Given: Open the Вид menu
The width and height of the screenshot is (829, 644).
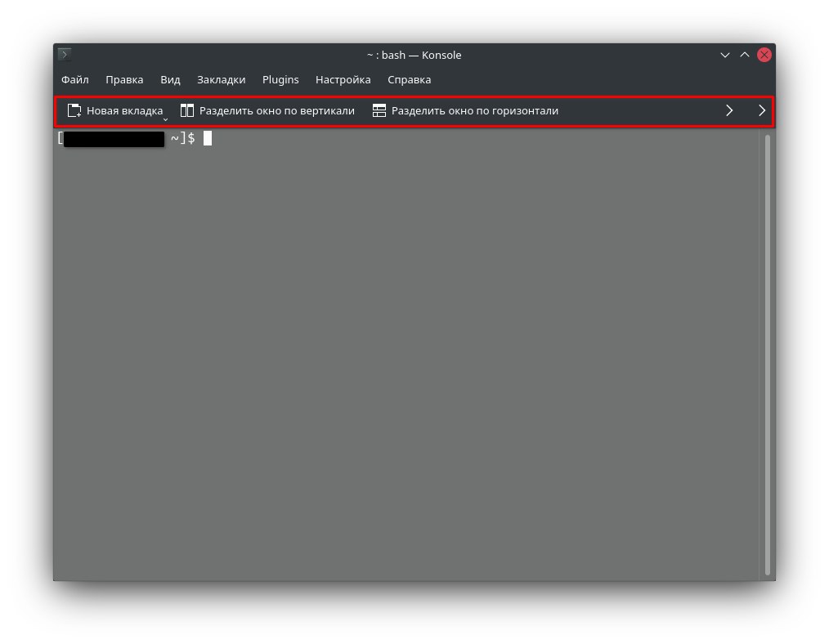Looking at the screenshot, I should [170, 80].
